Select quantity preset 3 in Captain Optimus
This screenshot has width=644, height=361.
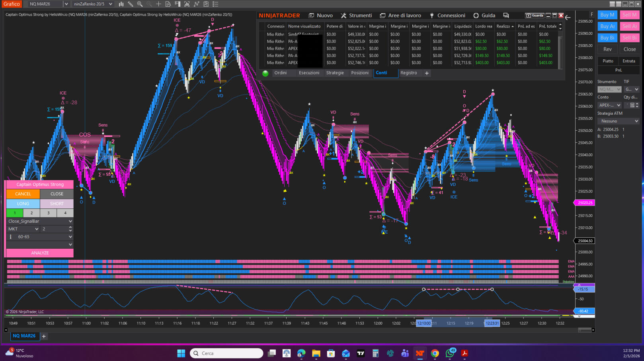pyautogui.click(x=49, y=213)
